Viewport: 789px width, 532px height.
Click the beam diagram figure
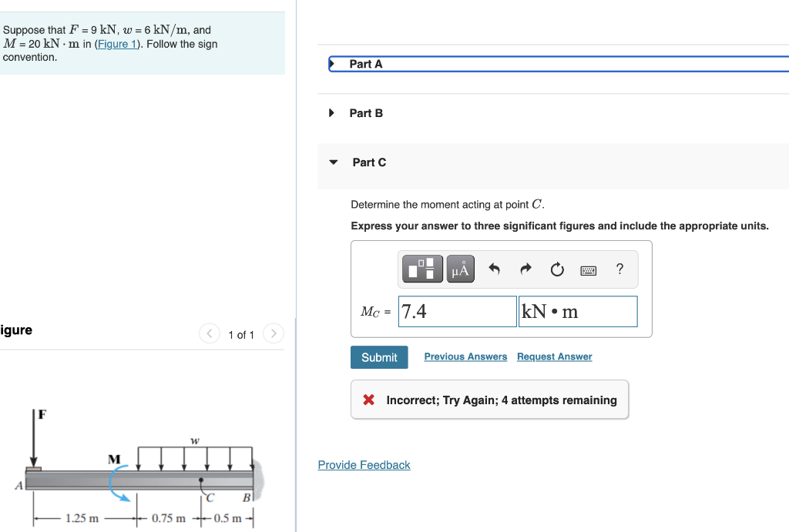(139, 470)
